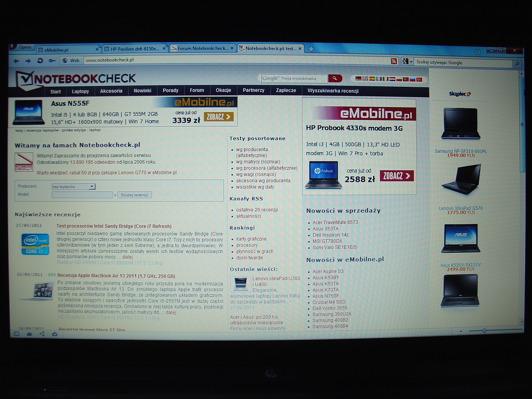Click the zoom slider in the status bar
Screen dimensions: 532x399
(x=495, y=331)
